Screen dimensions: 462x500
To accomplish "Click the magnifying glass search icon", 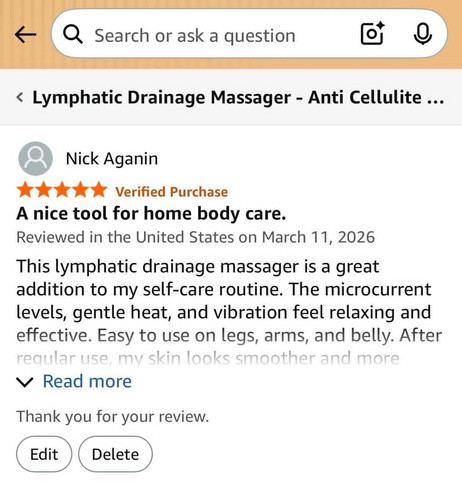I will 73,34.
